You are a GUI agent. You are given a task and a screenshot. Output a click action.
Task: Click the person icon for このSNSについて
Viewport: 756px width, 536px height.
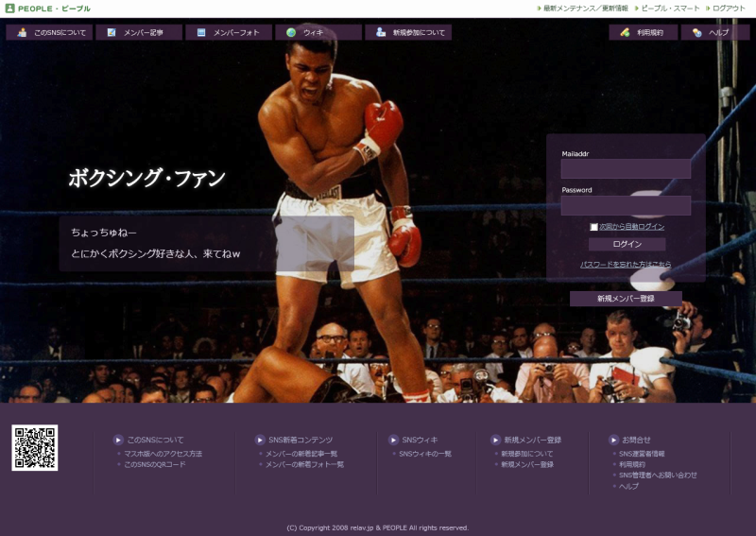22,32
